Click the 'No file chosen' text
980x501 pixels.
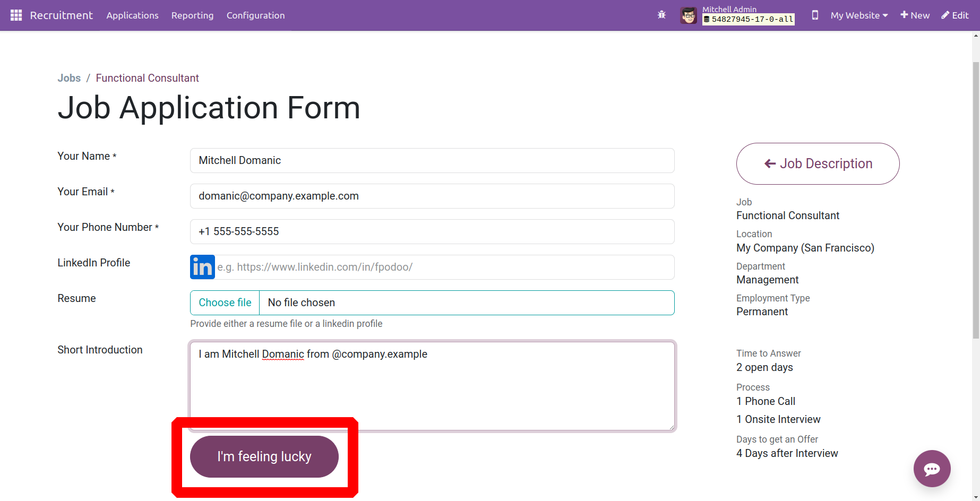click(302, 303)
